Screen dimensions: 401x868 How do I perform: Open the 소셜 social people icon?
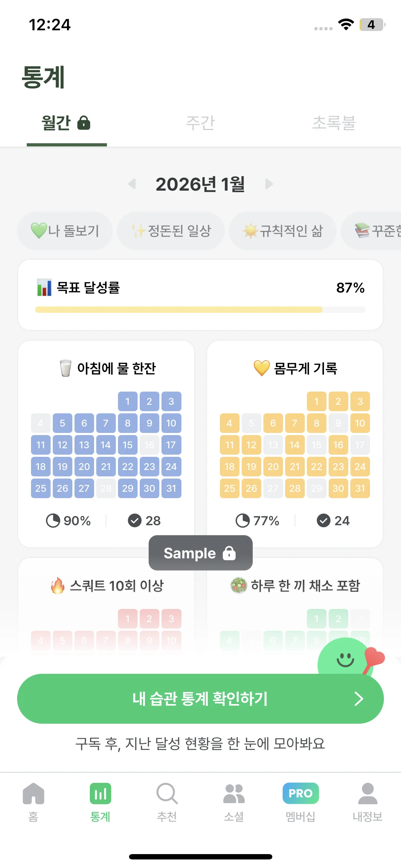click(x=234, y=793)
